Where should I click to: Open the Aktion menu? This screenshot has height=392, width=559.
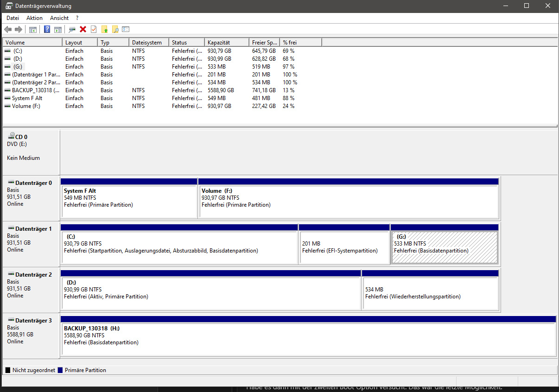[x=34, y=18]
